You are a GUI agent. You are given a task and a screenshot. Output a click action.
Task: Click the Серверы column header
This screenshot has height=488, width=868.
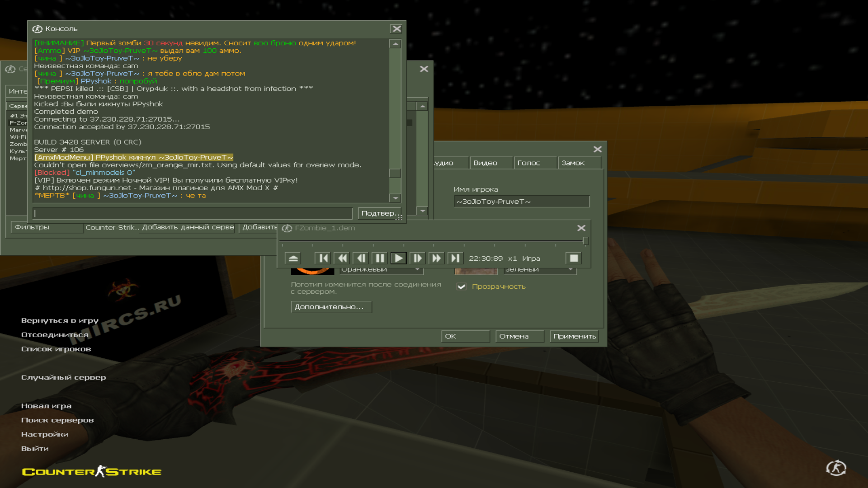pos(18,106)
